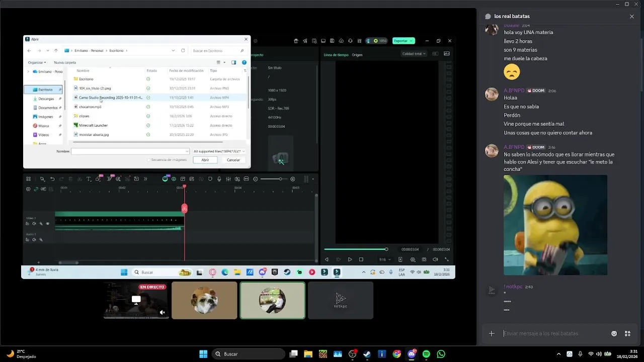
Task: Click the Exportar button in Filmora
Action: point(403,41)
